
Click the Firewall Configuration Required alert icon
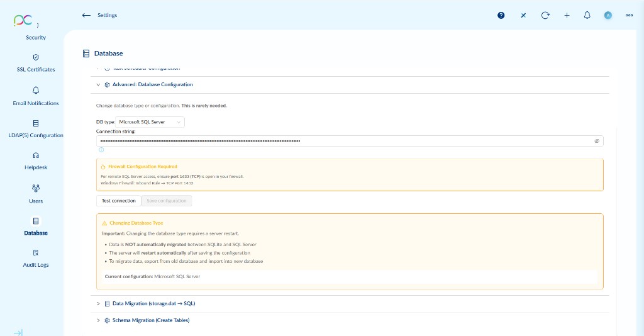103,167
